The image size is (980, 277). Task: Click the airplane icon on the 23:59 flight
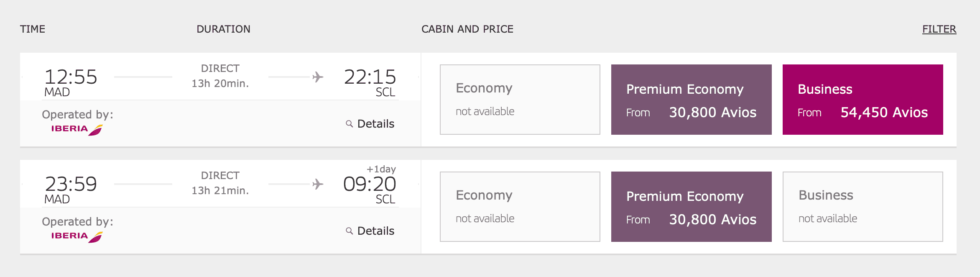coord(318,184)
